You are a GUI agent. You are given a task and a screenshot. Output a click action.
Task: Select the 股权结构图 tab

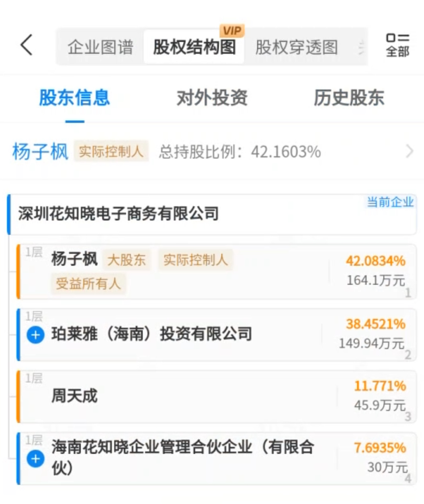point(194,47)
